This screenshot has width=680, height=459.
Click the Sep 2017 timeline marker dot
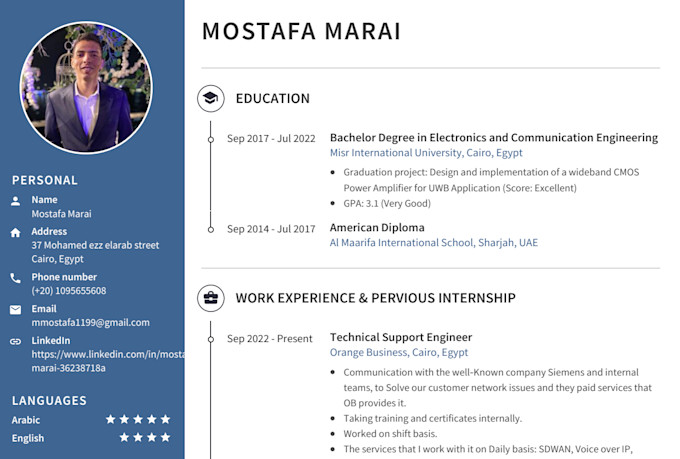coord(211,140)
